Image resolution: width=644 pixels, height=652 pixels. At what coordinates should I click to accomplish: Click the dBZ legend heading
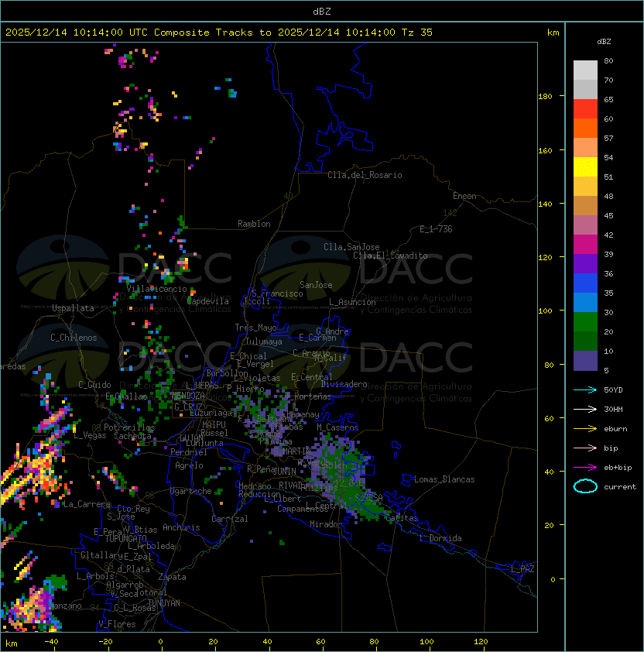coord(604,42)
